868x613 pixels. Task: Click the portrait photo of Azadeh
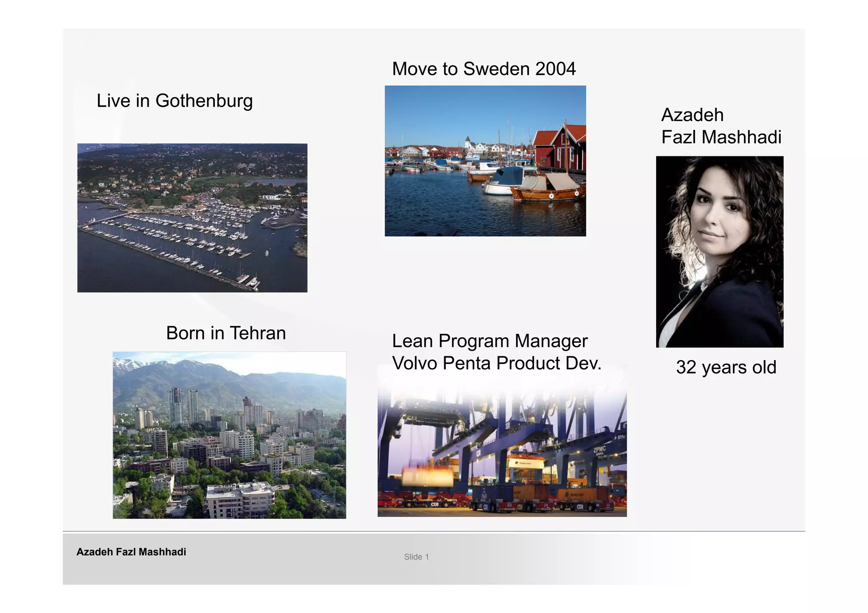click(719, 252)
